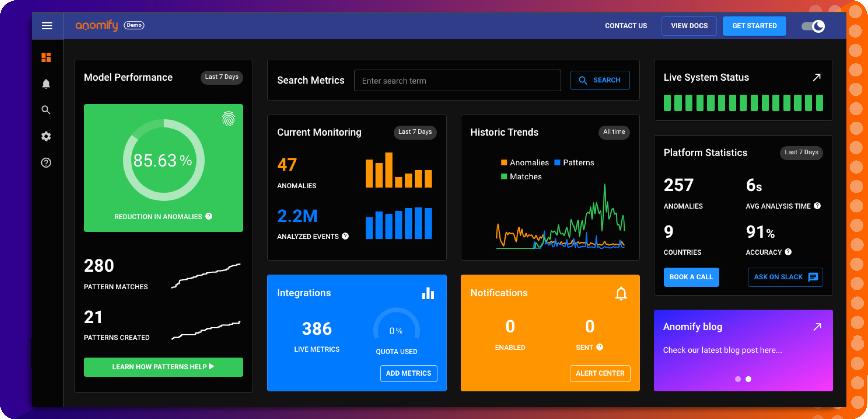Click help icon next to Accuracy

[788, 252]
